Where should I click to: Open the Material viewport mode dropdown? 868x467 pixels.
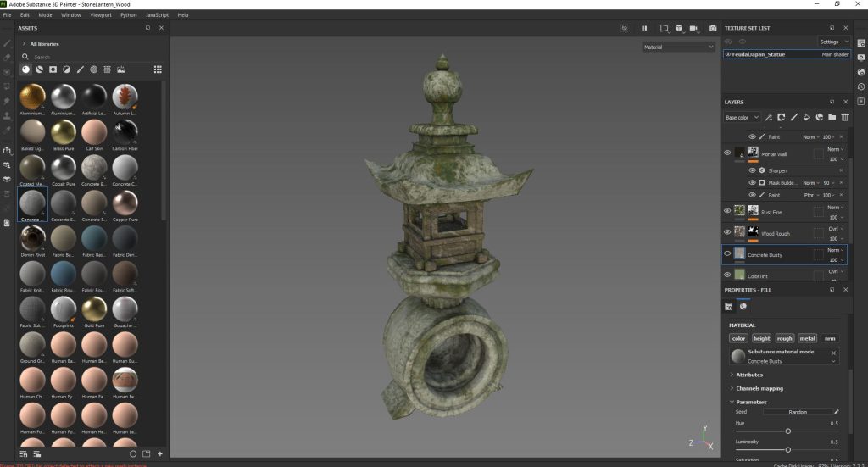coord(678,47)
